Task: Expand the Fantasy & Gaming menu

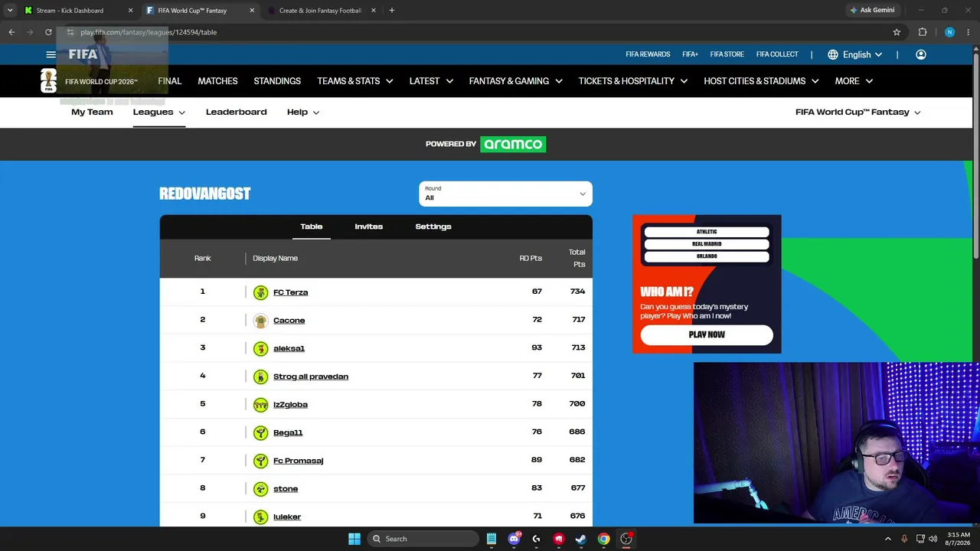Action: pyautogui.click(x=516, y=81)
